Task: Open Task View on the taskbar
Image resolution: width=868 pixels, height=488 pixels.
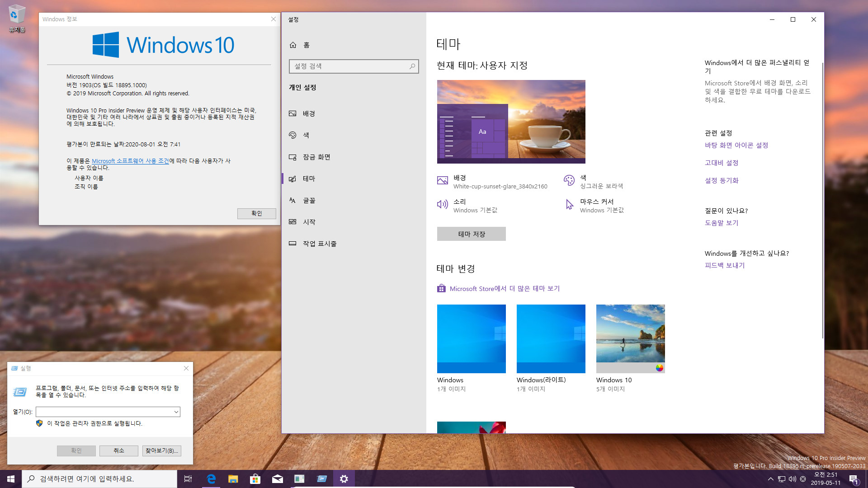Action: click(x=188, y=479)
